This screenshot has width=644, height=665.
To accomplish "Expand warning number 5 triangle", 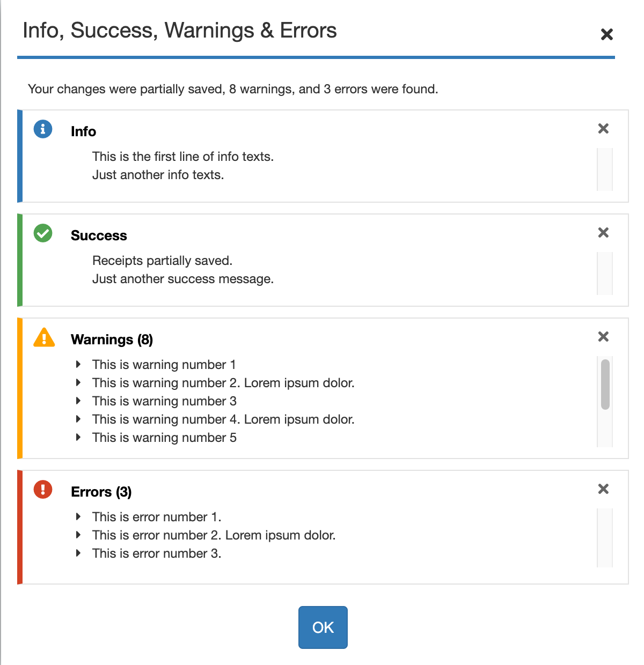I will coord(78,438).
